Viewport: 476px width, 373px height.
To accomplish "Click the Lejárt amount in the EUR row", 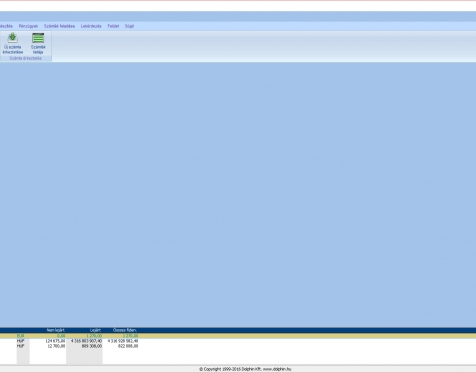I will pos(94,336).
